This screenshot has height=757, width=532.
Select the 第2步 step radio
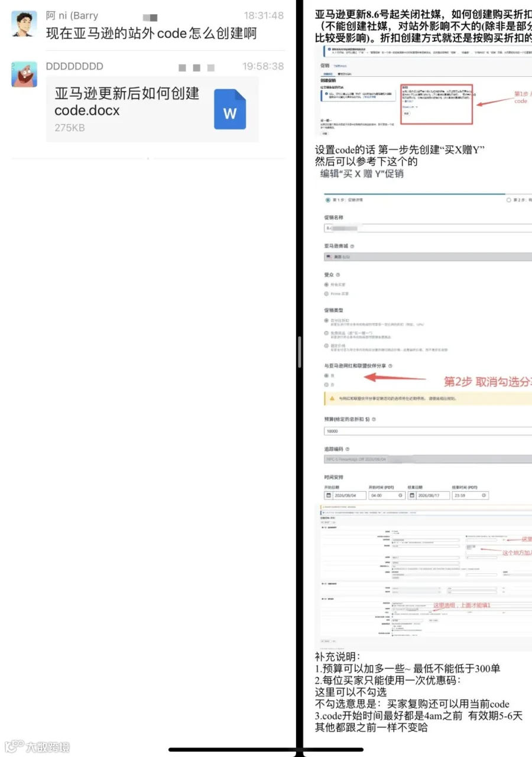509,200
